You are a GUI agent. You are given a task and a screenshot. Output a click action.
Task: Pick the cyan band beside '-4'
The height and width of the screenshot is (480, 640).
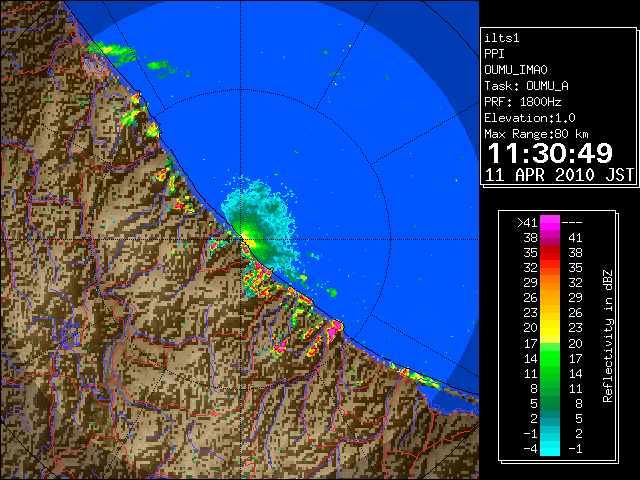tap(550, 448)
